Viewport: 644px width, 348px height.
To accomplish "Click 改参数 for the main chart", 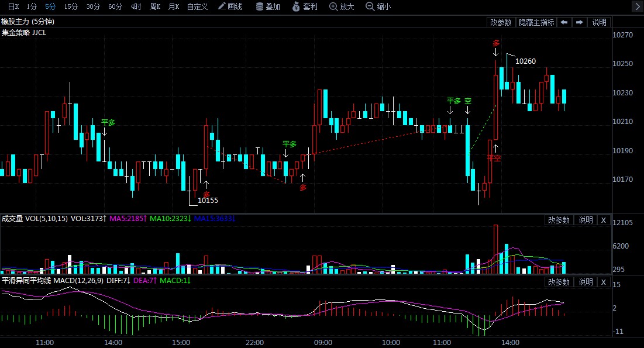I will point(501,22).
